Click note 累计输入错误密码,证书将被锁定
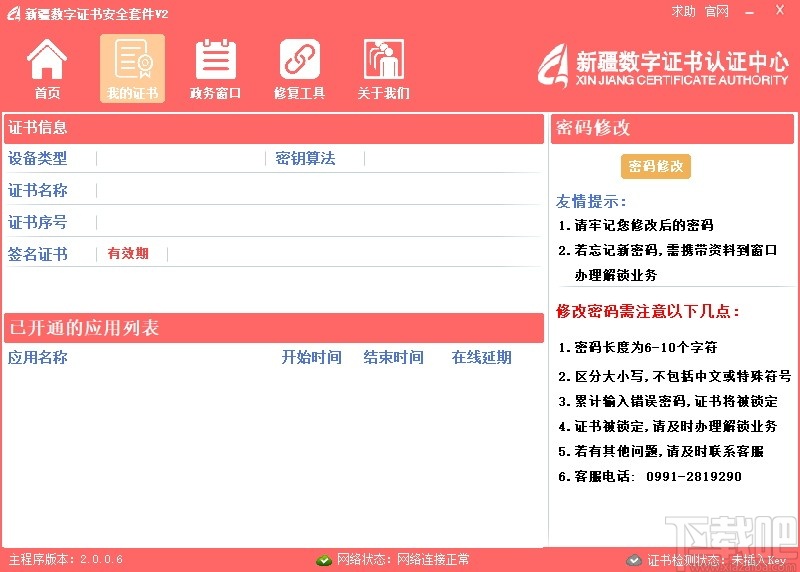 click(x=668, y=401)
